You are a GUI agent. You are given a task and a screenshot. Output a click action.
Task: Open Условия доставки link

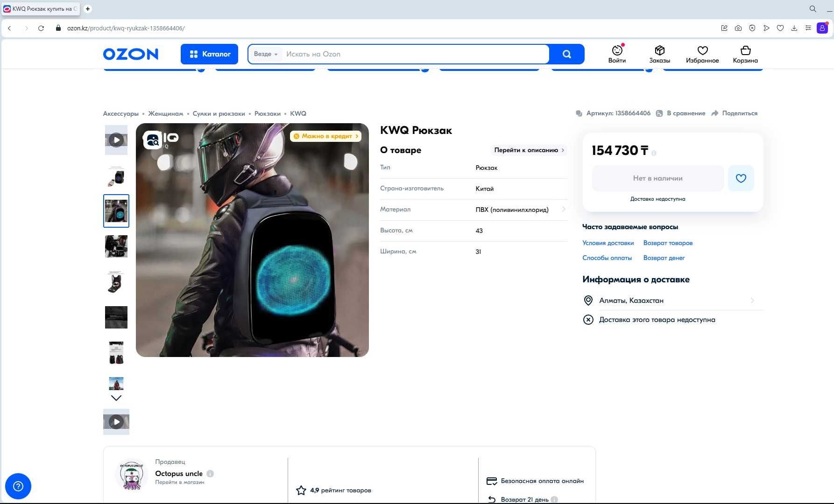(608, 243)
